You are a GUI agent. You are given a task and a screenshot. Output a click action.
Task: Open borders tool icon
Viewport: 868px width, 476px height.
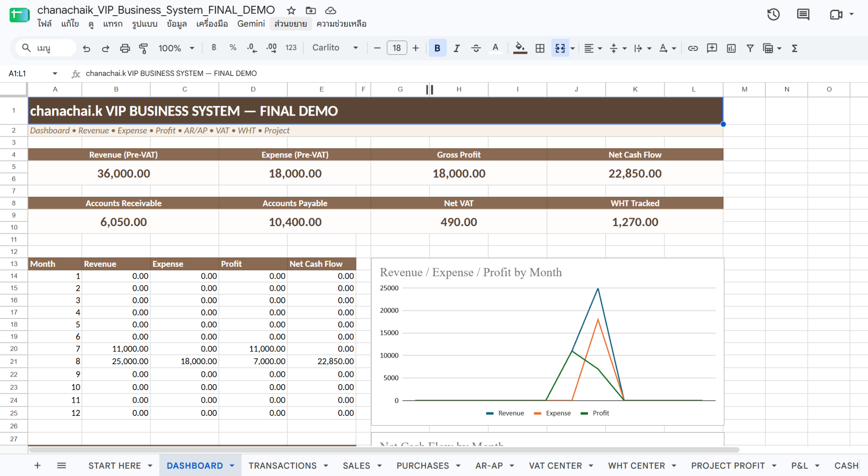tap(540, 48)
